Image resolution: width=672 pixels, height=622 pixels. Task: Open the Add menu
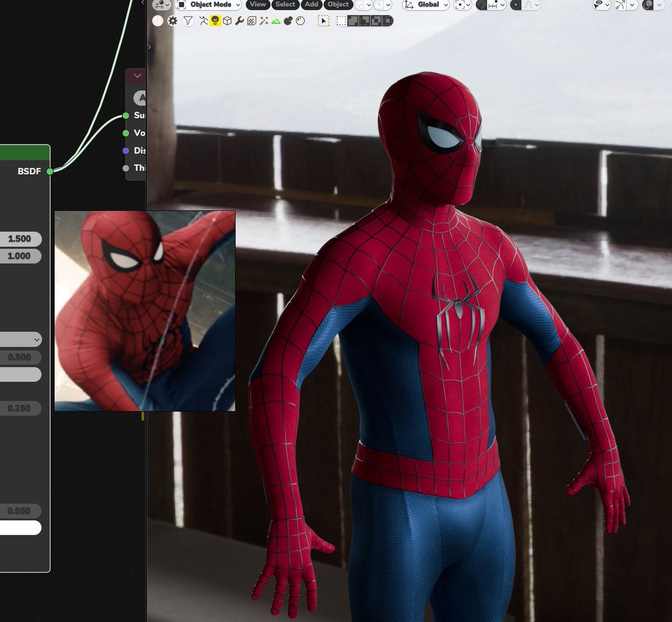click(312, 4)
